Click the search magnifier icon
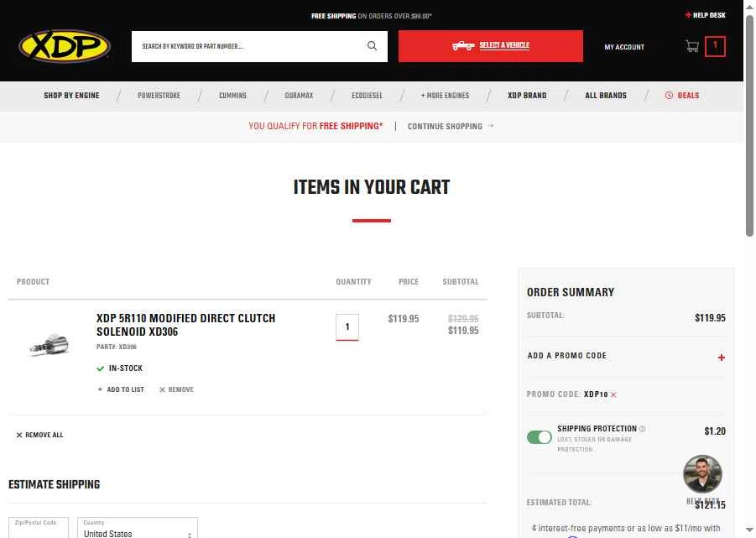Viewport: 756px width, 538px height. tap(373, 46)
